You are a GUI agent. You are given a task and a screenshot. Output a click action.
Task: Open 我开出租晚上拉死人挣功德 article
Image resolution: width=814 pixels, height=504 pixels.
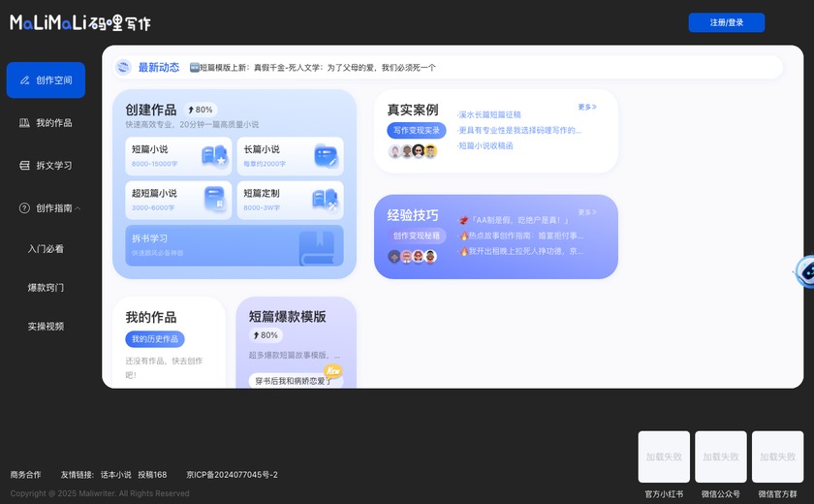521,251
